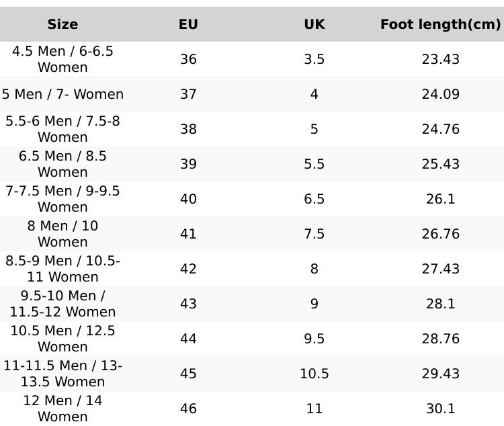The image size is (504, 426).
Task: Click EU size 43 cell
Action: [x=188, y=304]
